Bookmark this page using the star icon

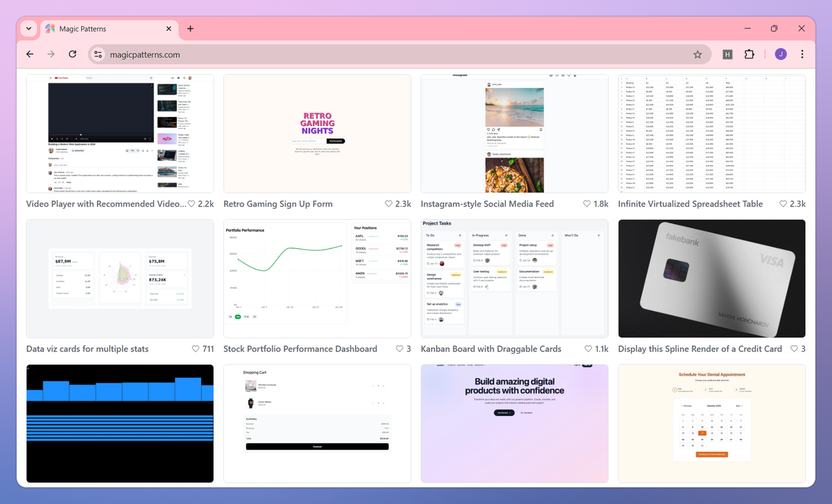697,53
